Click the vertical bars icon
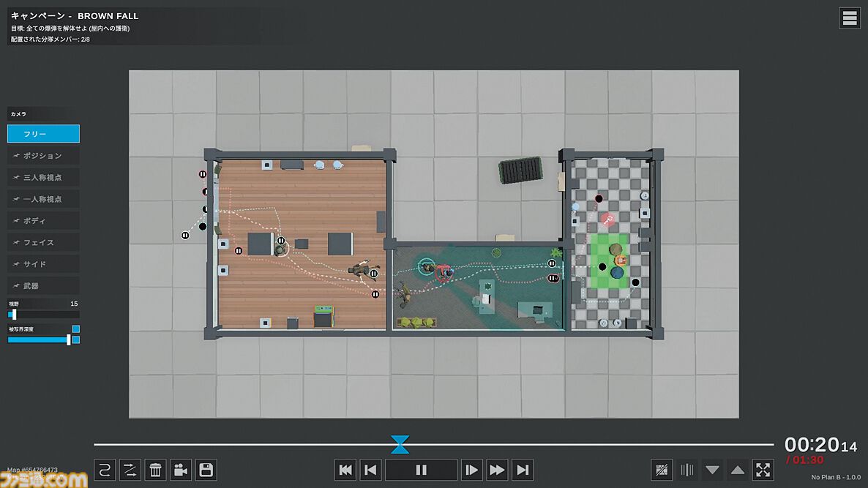 [x=687, y=470]
